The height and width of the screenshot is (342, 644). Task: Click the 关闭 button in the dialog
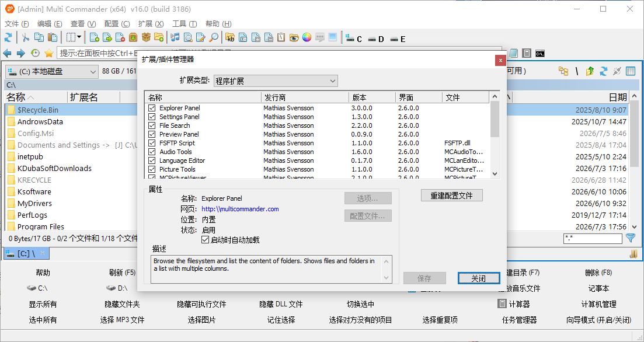click(479, 278)
